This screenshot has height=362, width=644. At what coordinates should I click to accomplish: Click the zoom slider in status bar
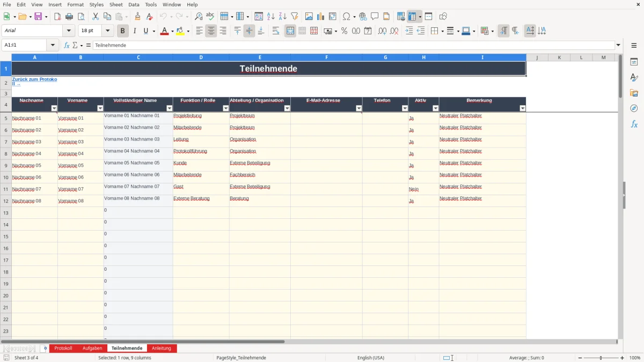(x=601, y=358)
